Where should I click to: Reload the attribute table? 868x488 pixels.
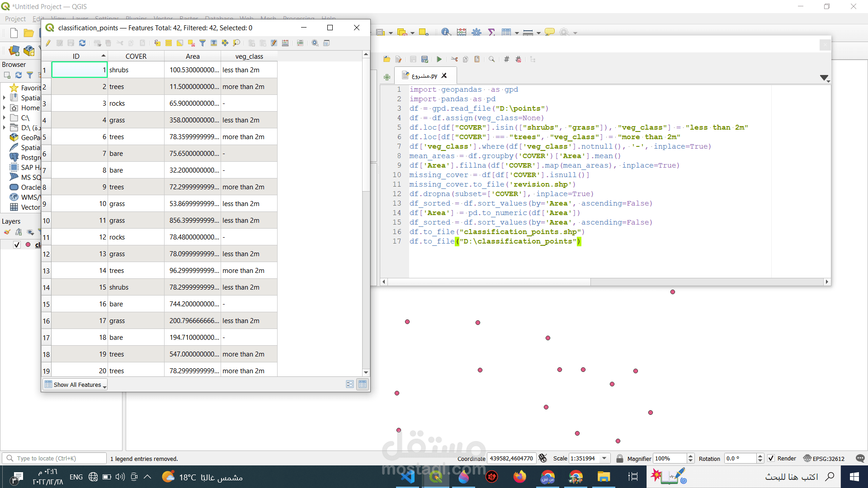[x=82, y=43]
